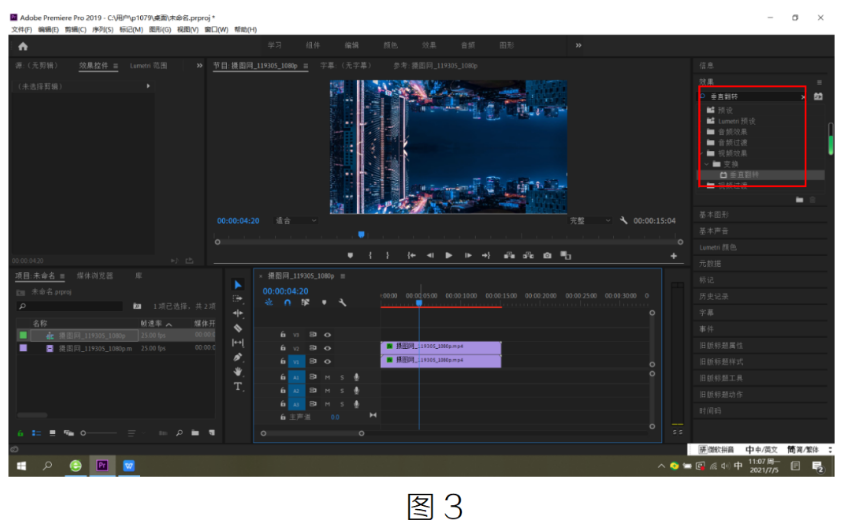The width and height of the screenshot is (845, 530).
Task: Select the Slip tool
Action: pos(238,342)
